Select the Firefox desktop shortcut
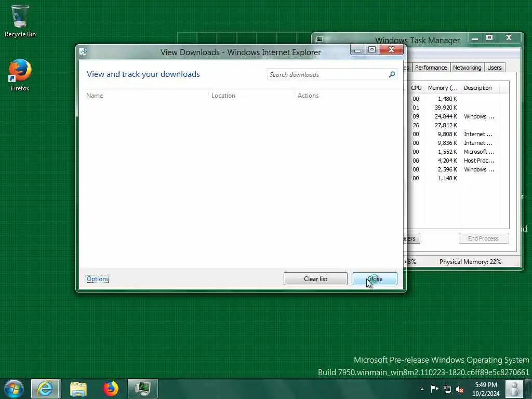The width and height of the screenshot is (532, 399). [20, 75]
